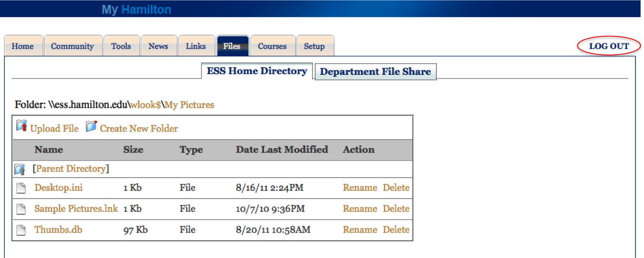
Task: Click the Thumbs.db file icon
Action: coord(21,230)
